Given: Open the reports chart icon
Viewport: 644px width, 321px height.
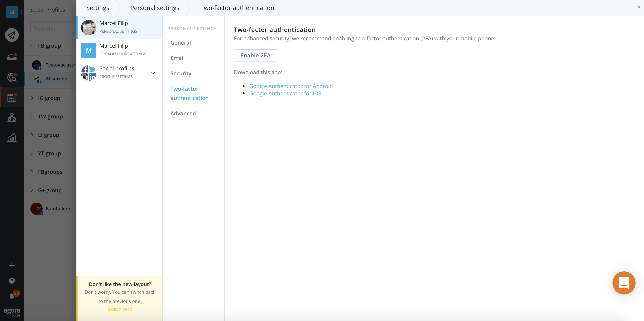Looking at the screenshot, I should [x=12, y=137].
